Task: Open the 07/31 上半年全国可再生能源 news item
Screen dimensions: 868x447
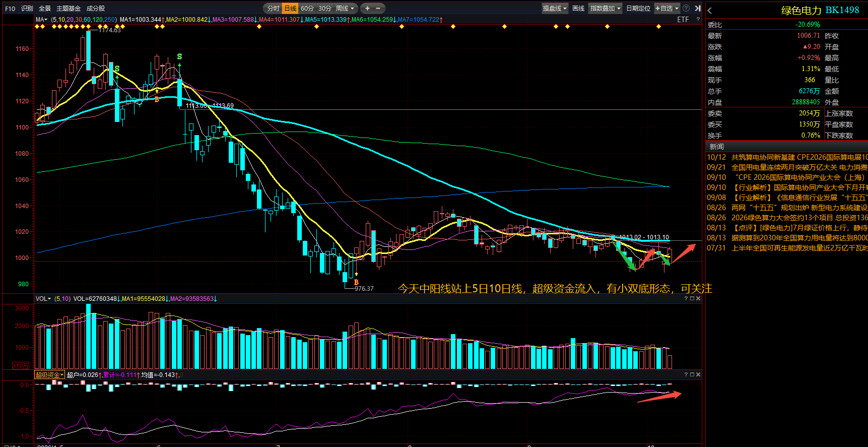Action: point(787,248)
